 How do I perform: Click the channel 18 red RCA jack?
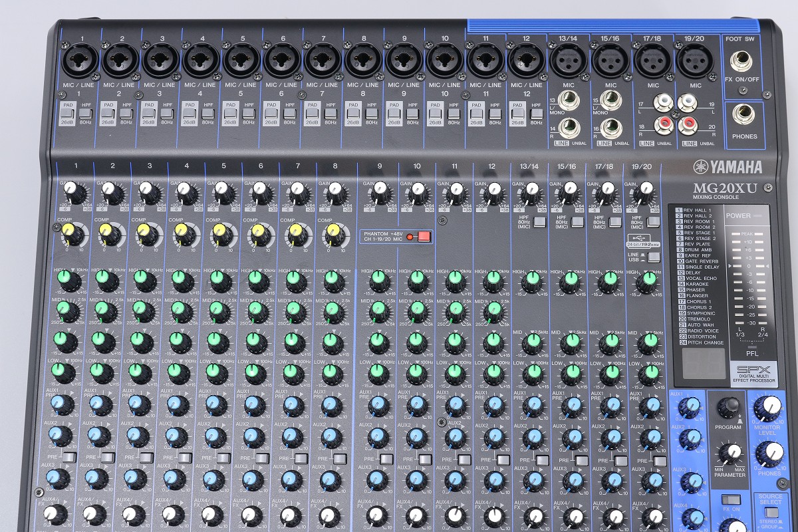pyautogui.click(x=663, y=124)
